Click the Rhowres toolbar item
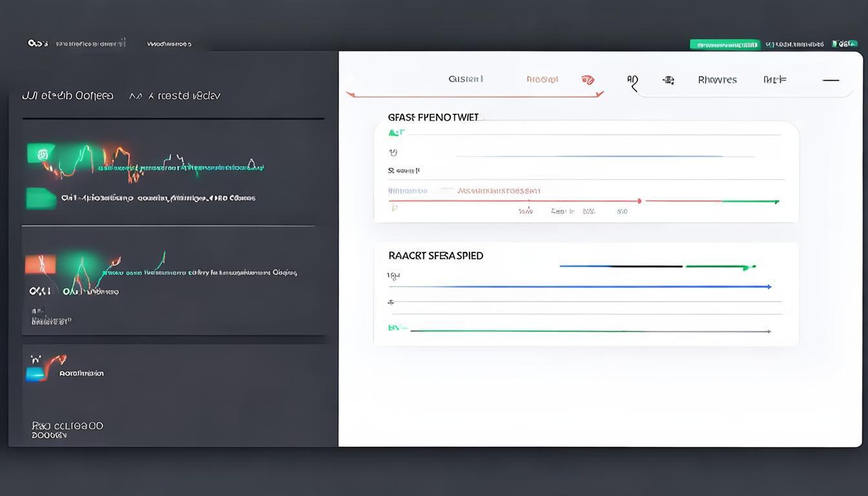The image size is (868, 496). 717,80
